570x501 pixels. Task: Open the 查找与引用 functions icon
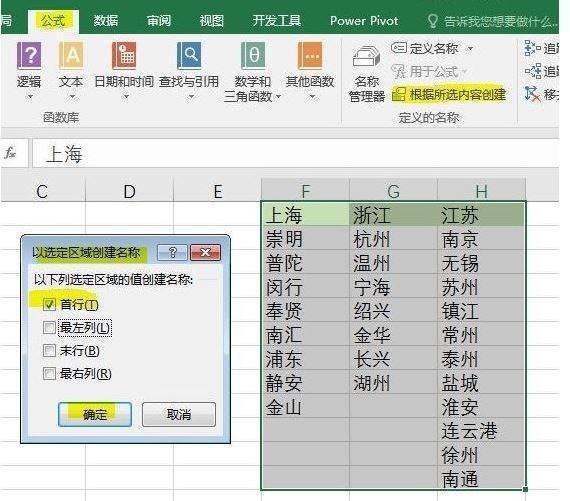point(189,55)
